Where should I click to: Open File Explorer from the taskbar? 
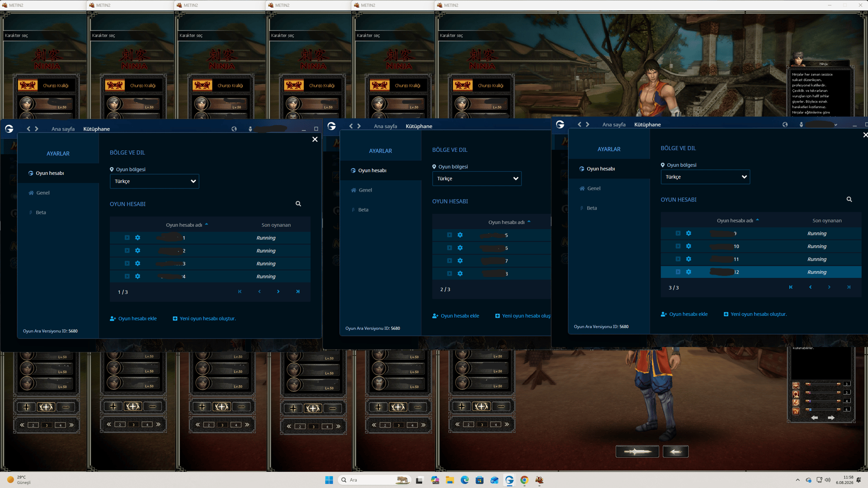pyautogui.click(x=450, y=480)
